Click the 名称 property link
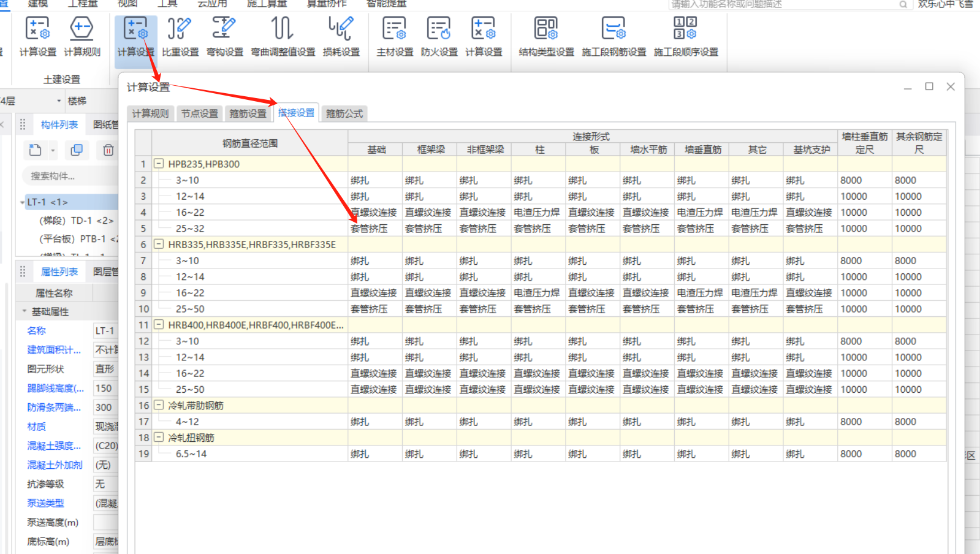 point(36,330)
